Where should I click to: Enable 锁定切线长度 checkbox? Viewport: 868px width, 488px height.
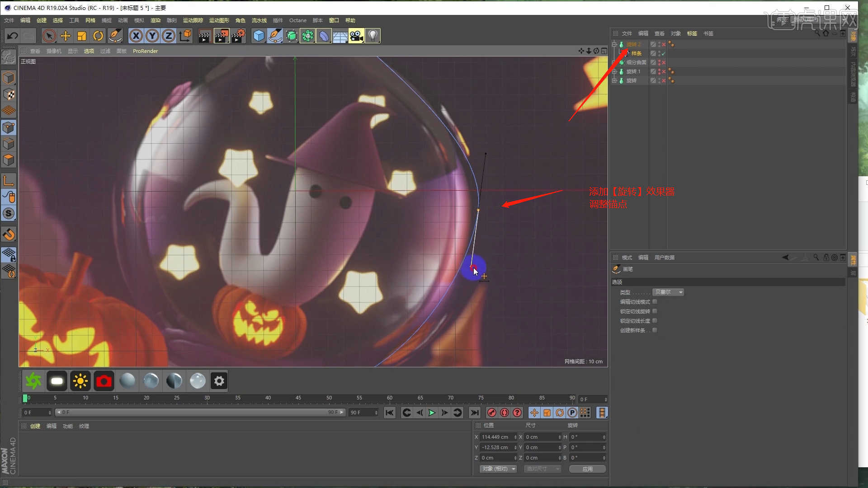coord(655,321)
